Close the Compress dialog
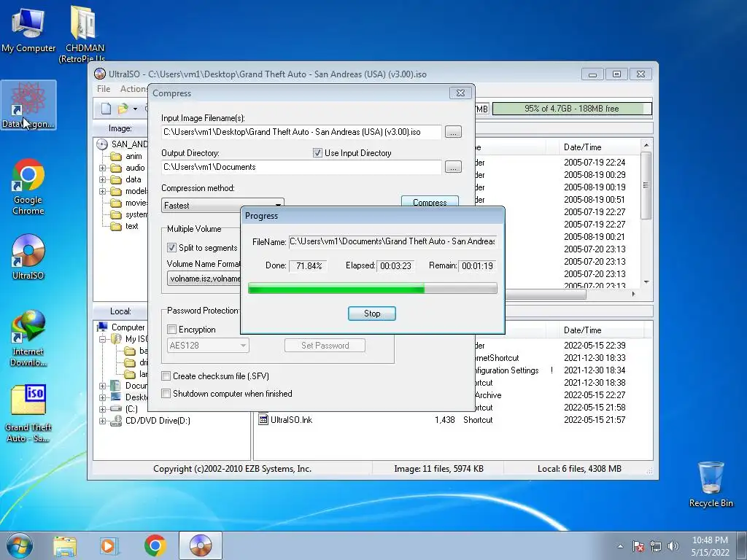 (x=460, y=93)
